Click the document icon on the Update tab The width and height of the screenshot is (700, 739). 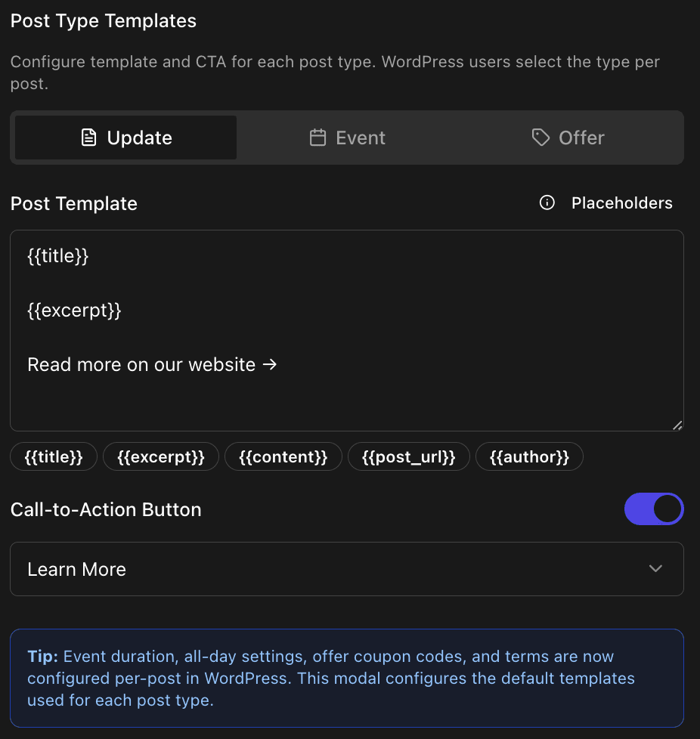89,138
